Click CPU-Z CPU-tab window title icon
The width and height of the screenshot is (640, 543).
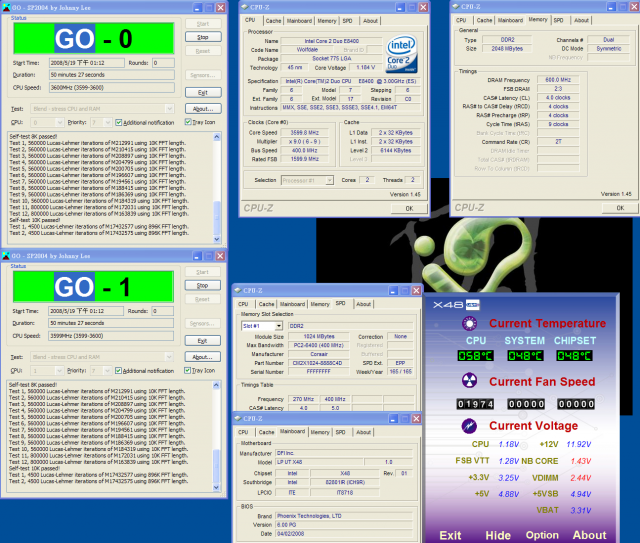244,7
